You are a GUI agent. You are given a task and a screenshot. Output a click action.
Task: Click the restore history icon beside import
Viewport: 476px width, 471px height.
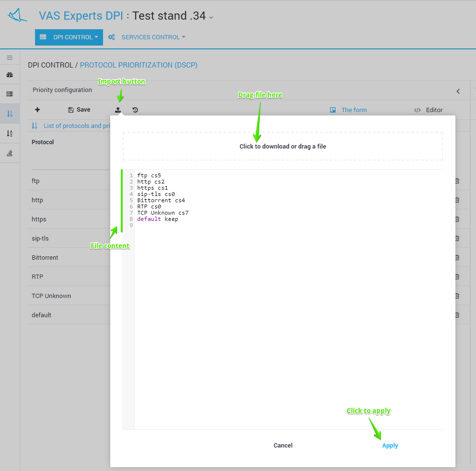pyautogui.click(x=135, y=110)
